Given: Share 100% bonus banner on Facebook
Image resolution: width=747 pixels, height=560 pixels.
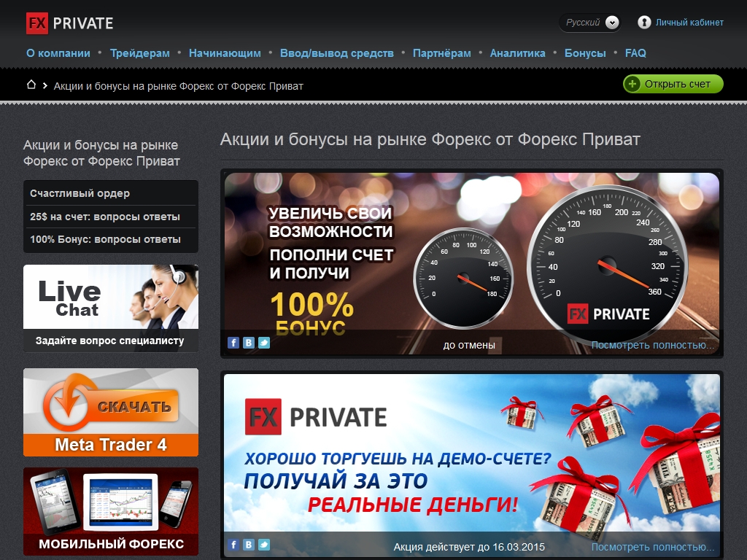Looking at the screenshot, I should (x=233, y=343).
